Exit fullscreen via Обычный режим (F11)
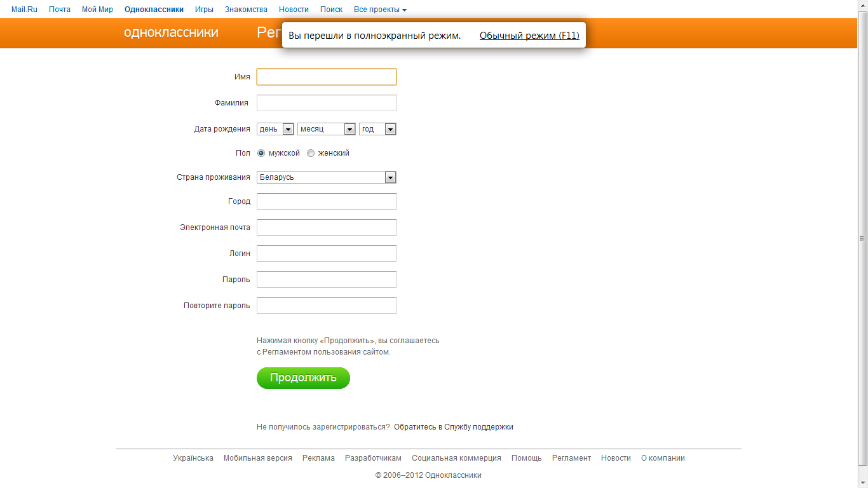The image size is (868, 488). (x=529, y=36)
